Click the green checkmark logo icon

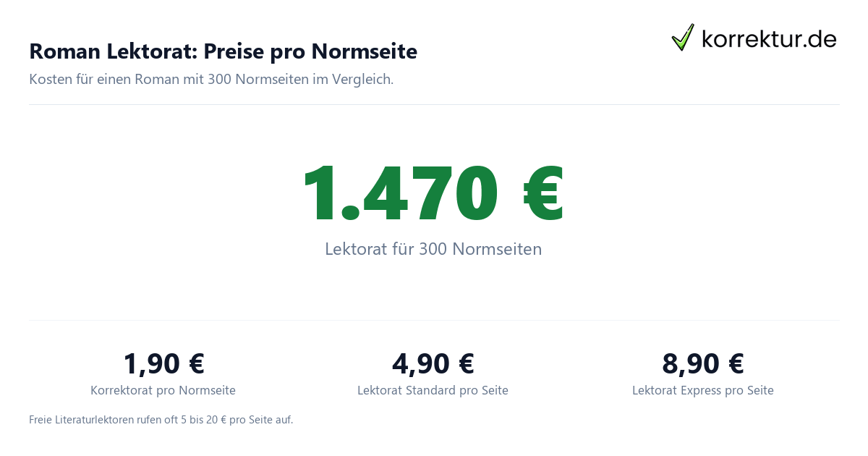683,37
